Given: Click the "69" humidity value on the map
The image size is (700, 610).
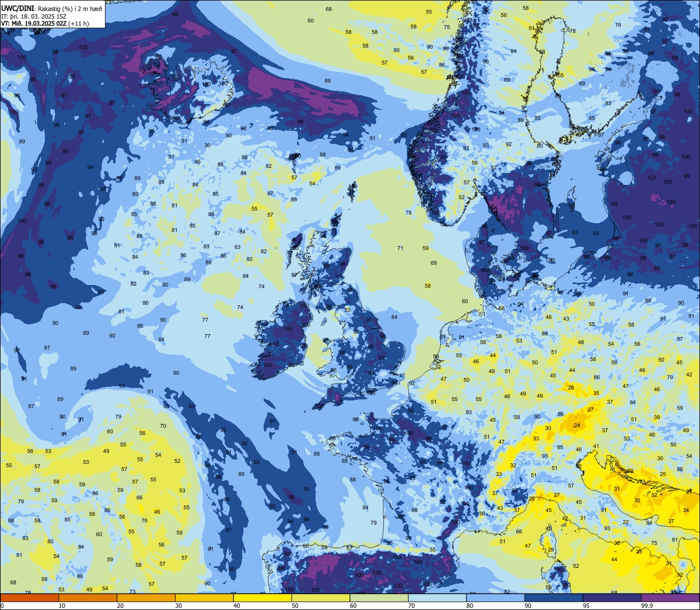Looking at the screenshot, I should [x=434, y=263].
